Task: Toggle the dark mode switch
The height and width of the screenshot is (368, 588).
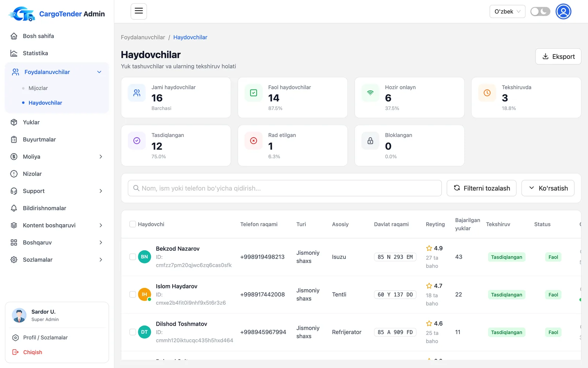Action: pyautogui.click(x=540, y=11)
